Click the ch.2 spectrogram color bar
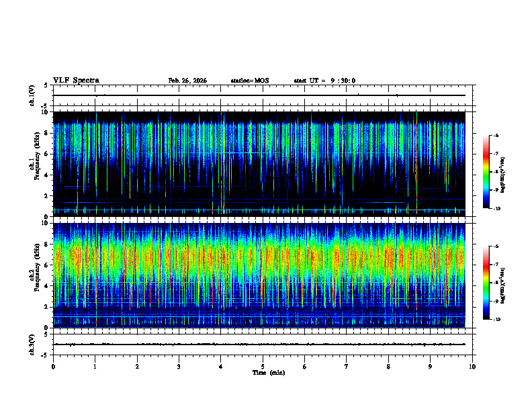Image resolution: width=532 pixels, height=411 pixels. [486, 283]
